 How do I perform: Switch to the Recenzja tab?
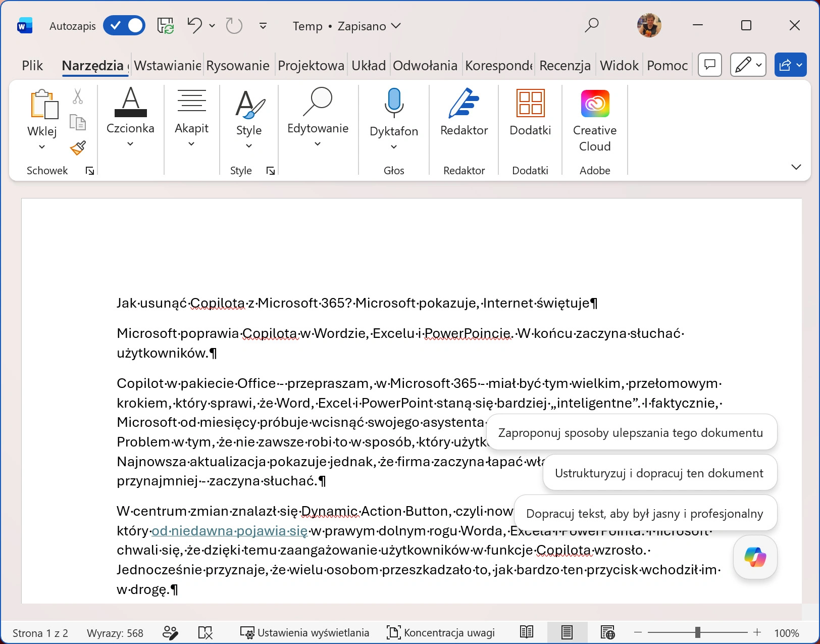click(x=565, y=66)
